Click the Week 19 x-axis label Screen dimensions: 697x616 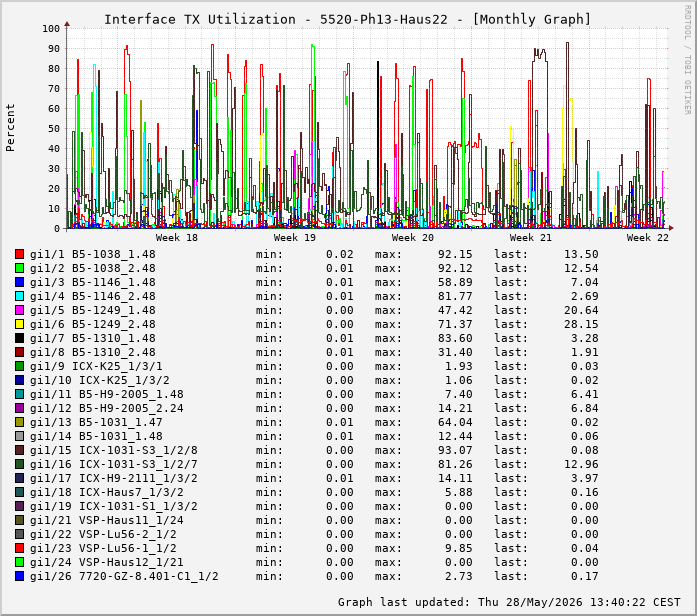pos(295,237)
